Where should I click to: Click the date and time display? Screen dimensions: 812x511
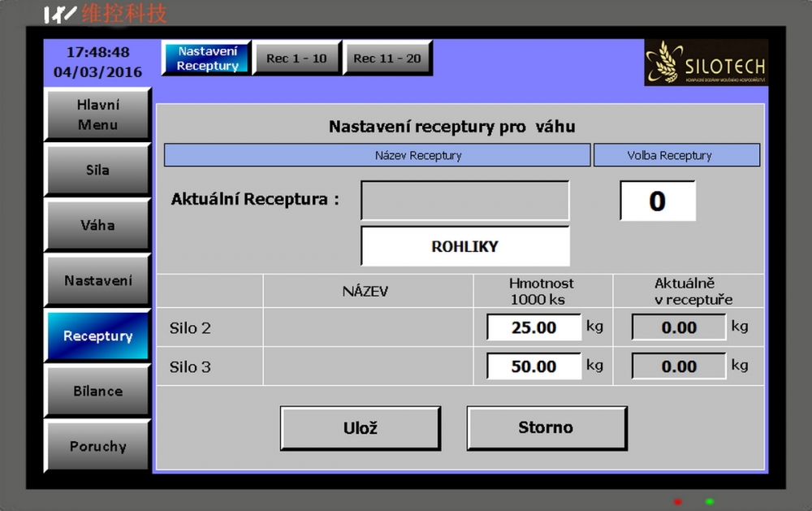[97, 62]
